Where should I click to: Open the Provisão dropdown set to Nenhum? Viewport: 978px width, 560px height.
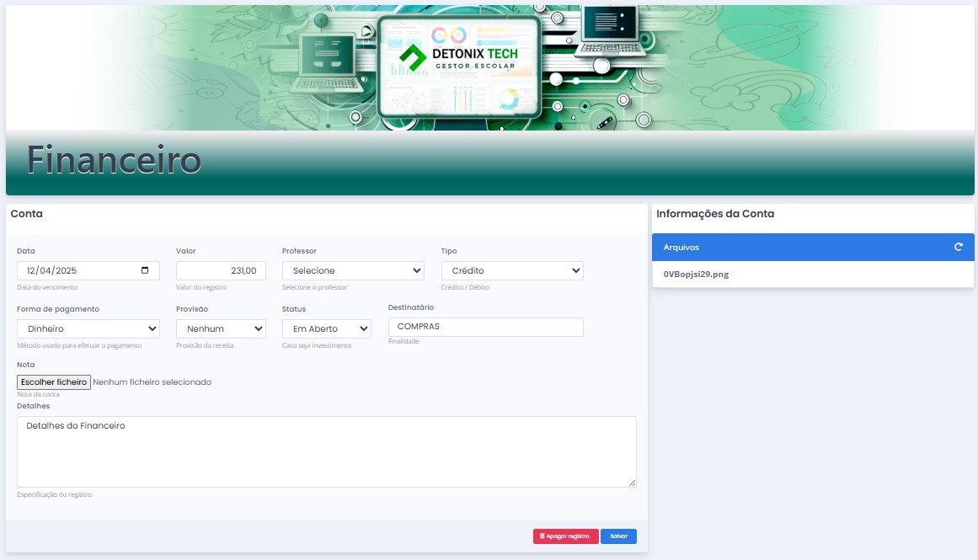click(221, 328)
